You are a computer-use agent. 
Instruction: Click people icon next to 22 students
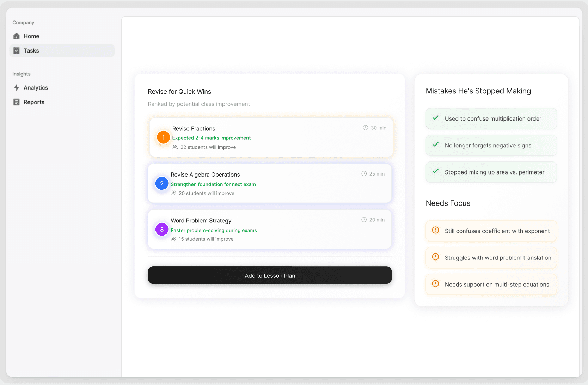click(175, 147)
